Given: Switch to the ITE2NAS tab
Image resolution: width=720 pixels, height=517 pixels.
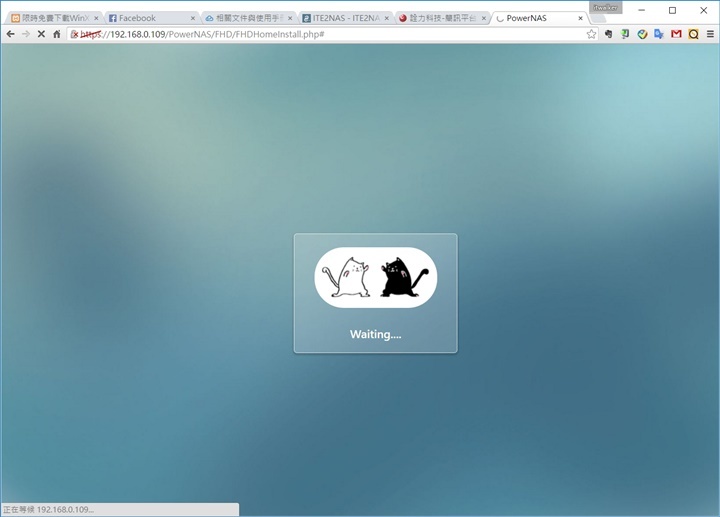Looking at the screenshot, I should 340,18.
